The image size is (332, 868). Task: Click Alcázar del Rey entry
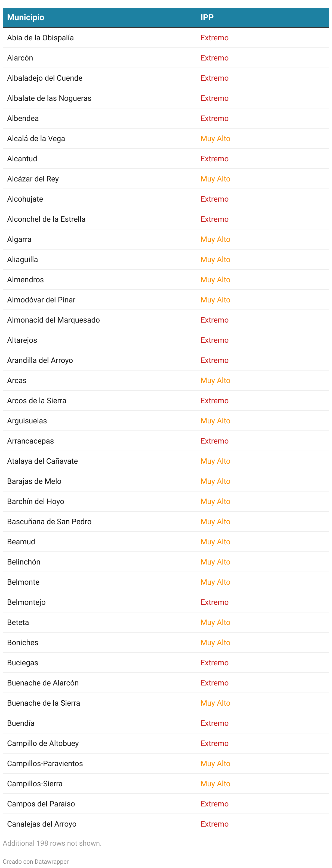tap(33, 179)
